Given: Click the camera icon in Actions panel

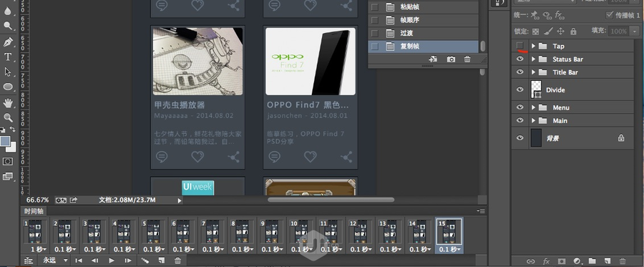Looking at the screenshot, I should (x=451, y=59).
